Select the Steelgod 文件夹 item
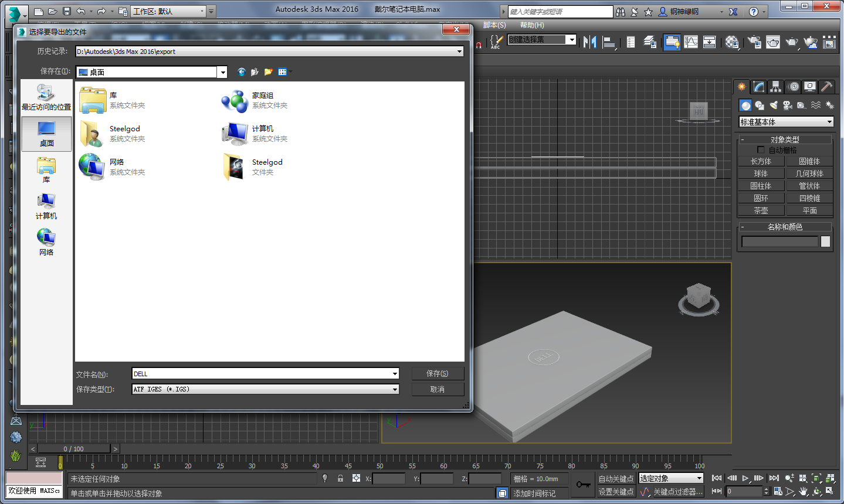The height and width of the screenshot is (504, 844). (x=253, y=167)
